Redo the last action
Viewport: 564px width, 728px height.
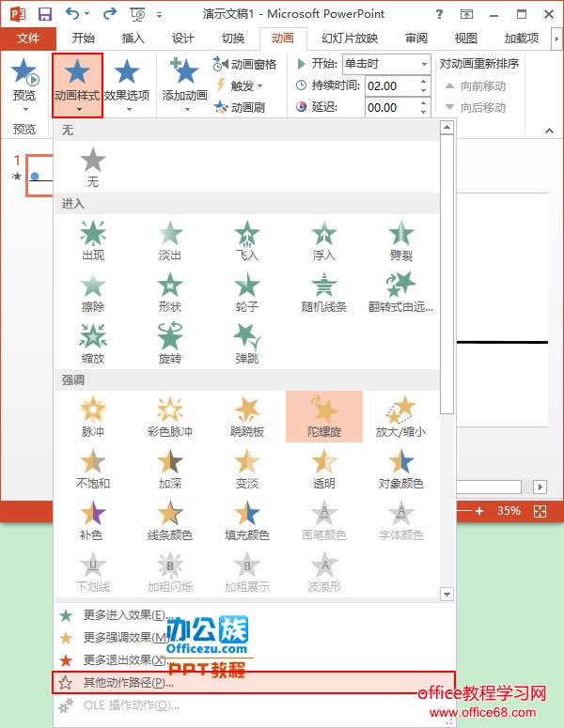(x=110, y=13)
